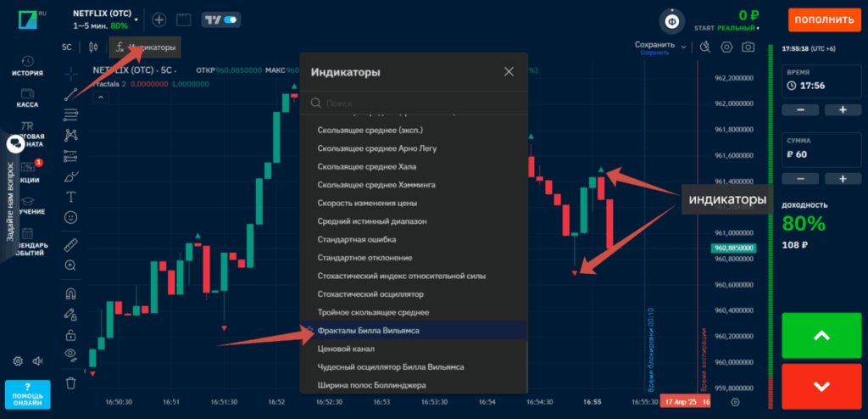Open the История (history) panel
This screenshot has height=419, width=868.
[27, 65]
